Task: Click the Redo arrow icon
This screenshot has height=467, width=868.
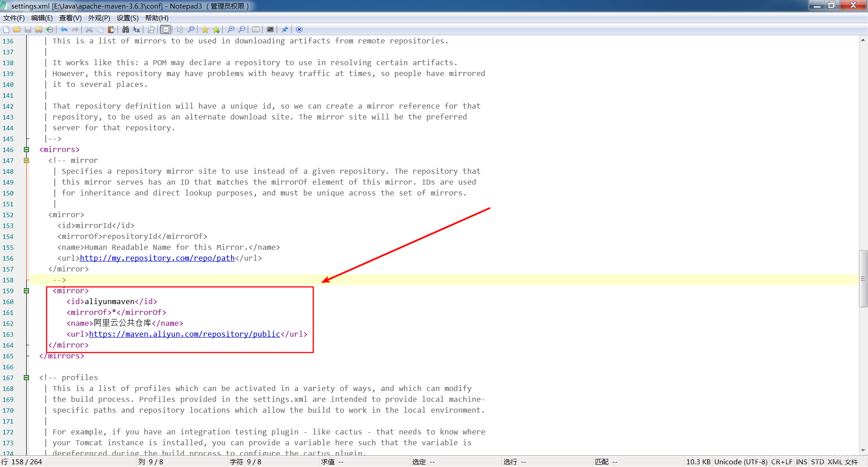Action: pos(75,29)
